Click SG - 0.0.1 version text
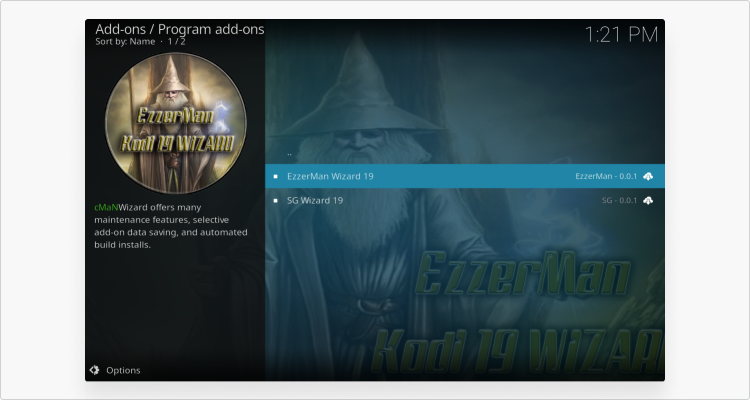The width and height of the screenshot is (750, 400). [x=619, y=200]
